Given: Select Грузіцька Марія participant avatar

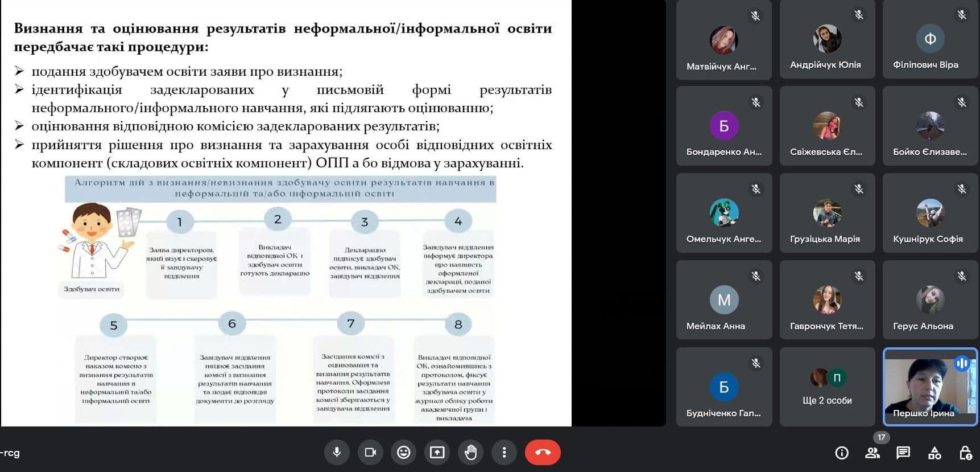Looking at the screenshot, I should pos(827,213).
